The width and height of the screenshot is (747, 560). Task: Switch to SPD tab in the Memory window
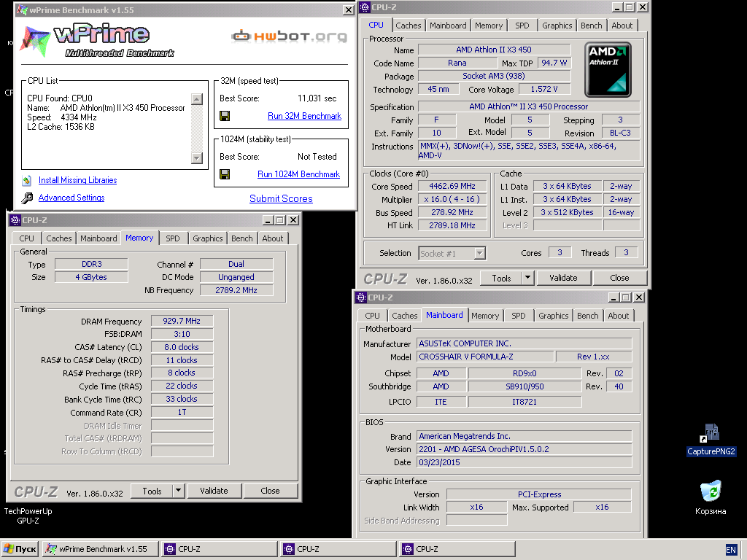[x=172, y=238]
